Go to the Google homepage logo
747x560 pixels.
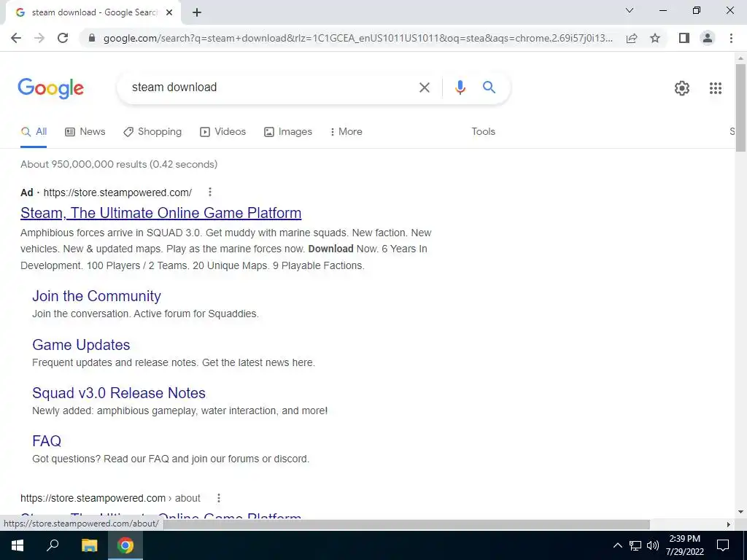point(50,88)
